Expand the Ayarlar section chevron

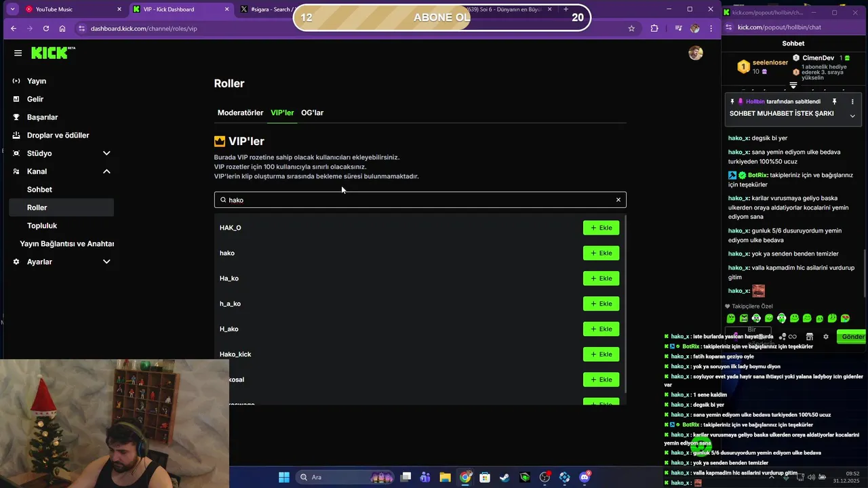[106, 262]
